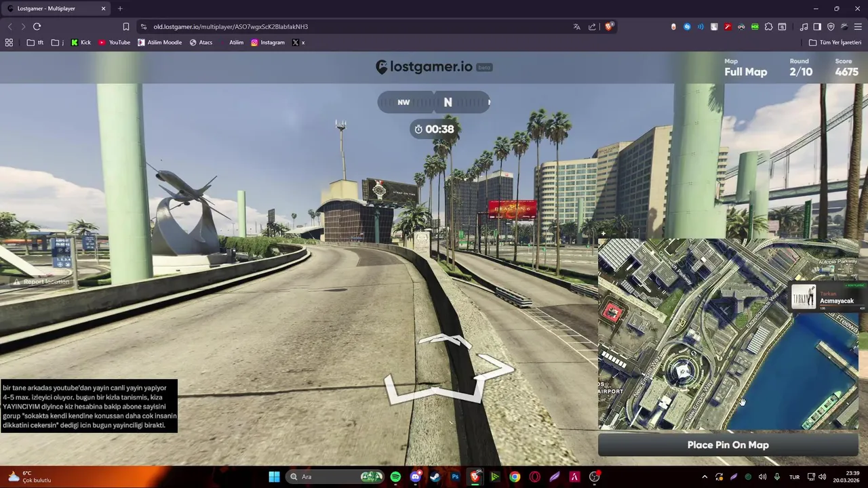Click the microphone tray icon
Screen dimensions: 868x488
point(777,476)
